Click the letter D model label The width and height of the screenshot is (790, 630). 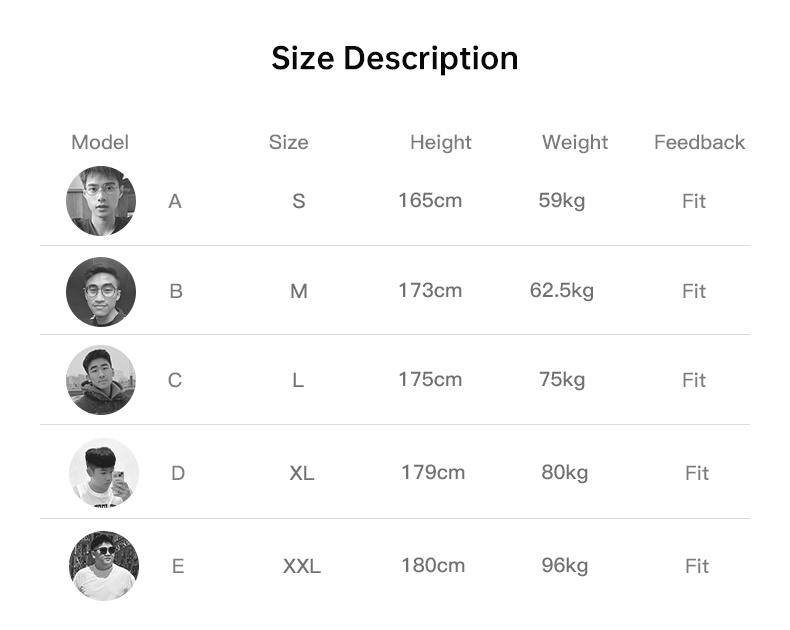tap(178, 473)
